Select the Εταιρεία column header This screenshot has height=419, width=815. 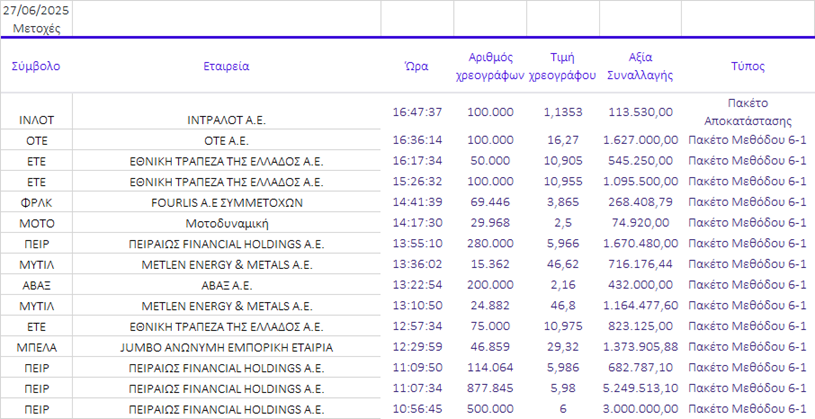[x=226, y=66]
